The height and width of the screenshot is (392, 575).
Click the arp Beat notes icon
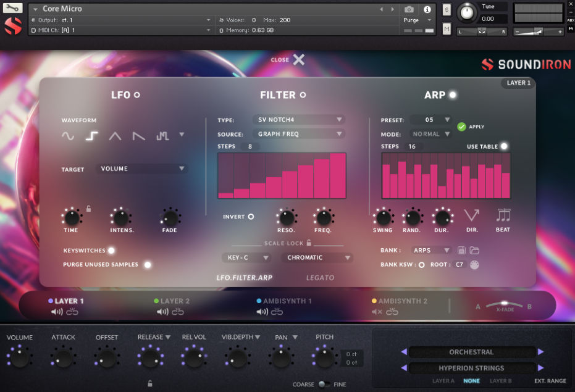point(503,215)
